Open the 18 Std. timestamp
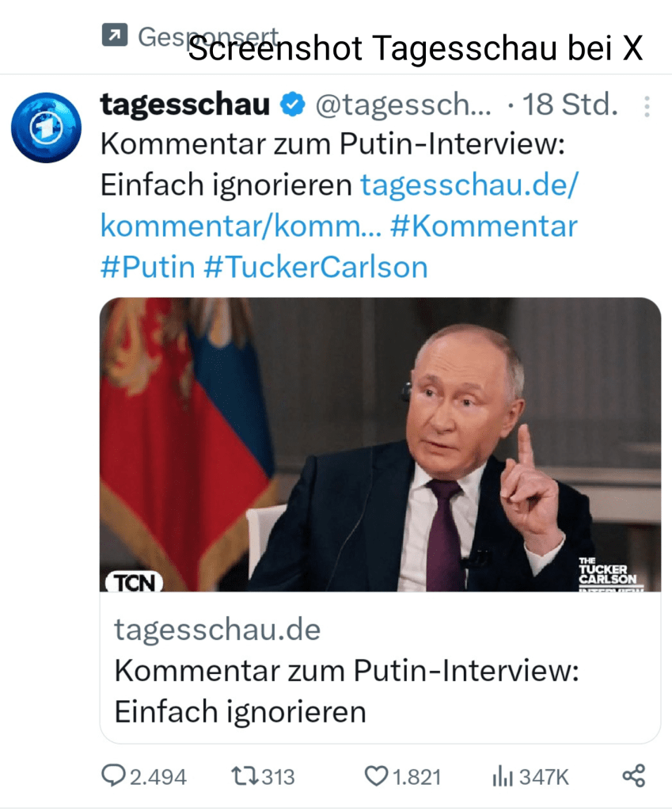This screenshot has height=811, width=672. click(570, 105)
